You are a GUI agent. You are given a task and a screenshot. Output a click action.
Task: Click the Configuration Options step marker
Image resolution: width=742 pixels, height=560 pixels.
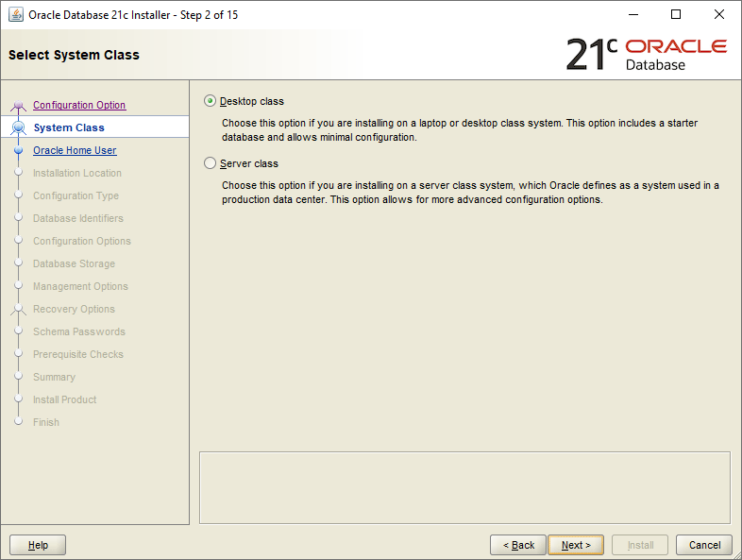click(19, 240)
